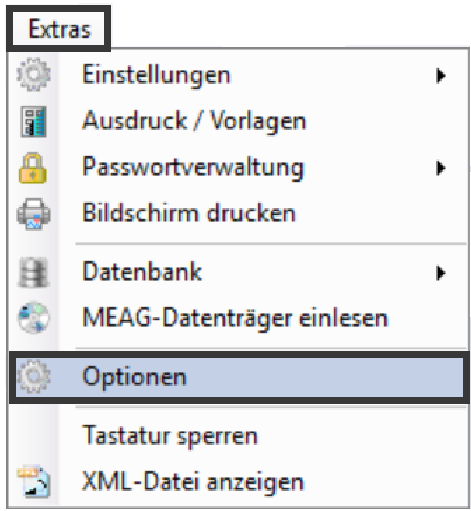Select the Ausdruck / Vorlagen entry
Screen dimensions: 471x511
(x=194, y=121)
